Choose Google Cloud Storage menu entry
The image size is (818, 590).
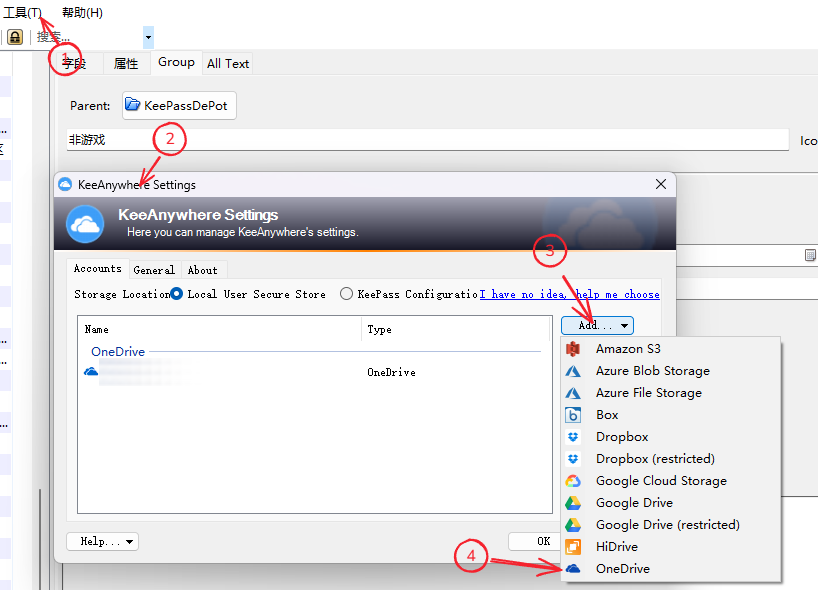(671, 480)
